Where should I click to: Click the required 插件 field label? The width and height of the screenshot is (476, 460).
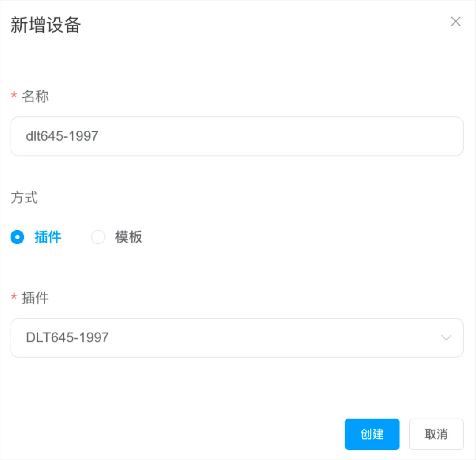pos(35,298)
